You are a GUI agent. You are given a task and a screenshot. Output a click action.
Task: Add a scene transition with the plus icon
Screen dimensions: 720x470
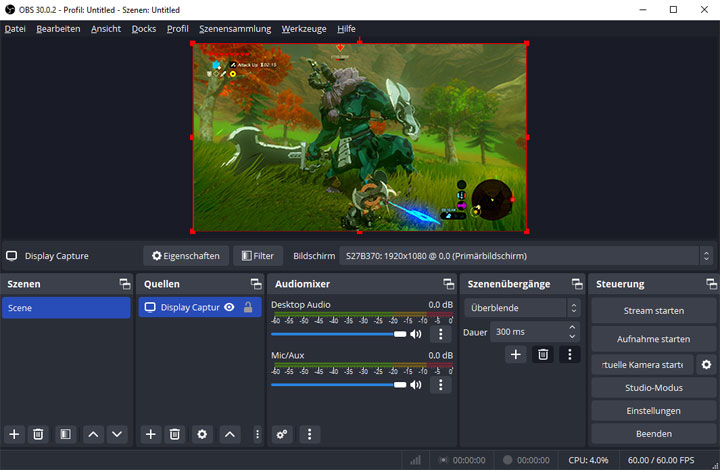point(516,354)
